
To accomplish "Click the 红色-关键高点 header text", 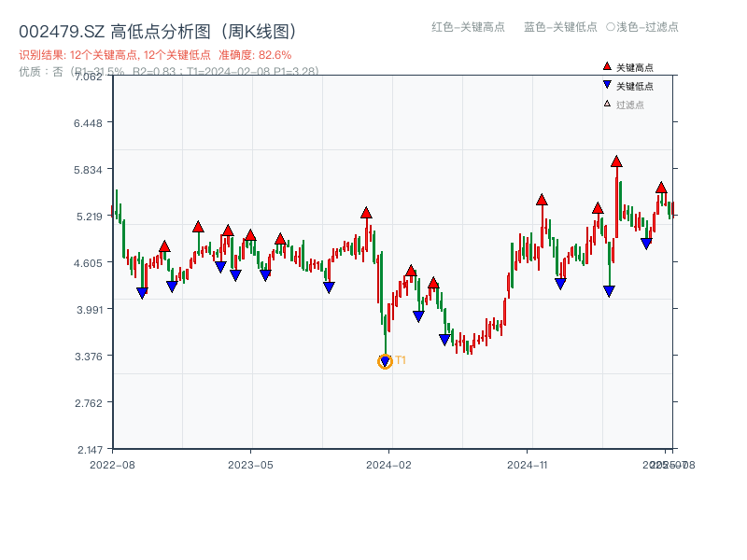I will click(x=468, y=27).
